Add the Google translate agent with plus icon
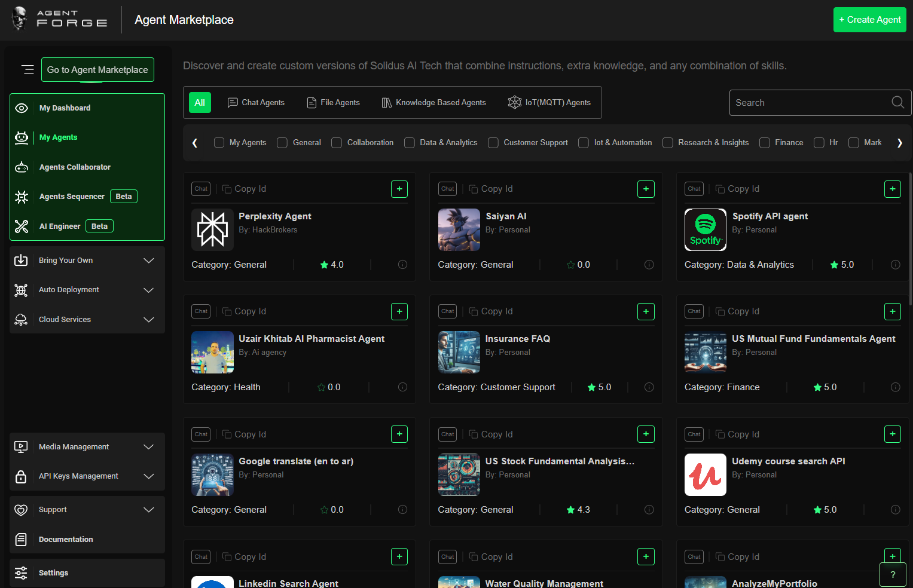 pyautogui.click(x=399, y=434)
